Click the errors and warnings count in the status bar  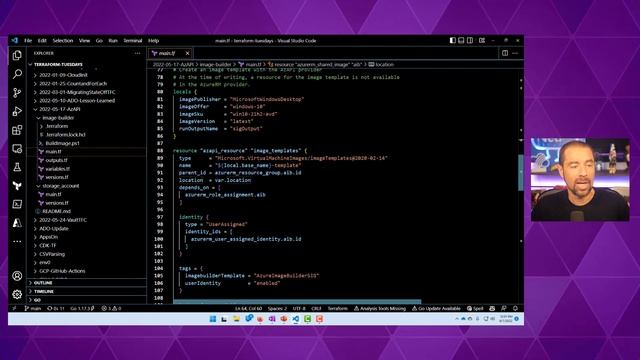pos(111,309)
